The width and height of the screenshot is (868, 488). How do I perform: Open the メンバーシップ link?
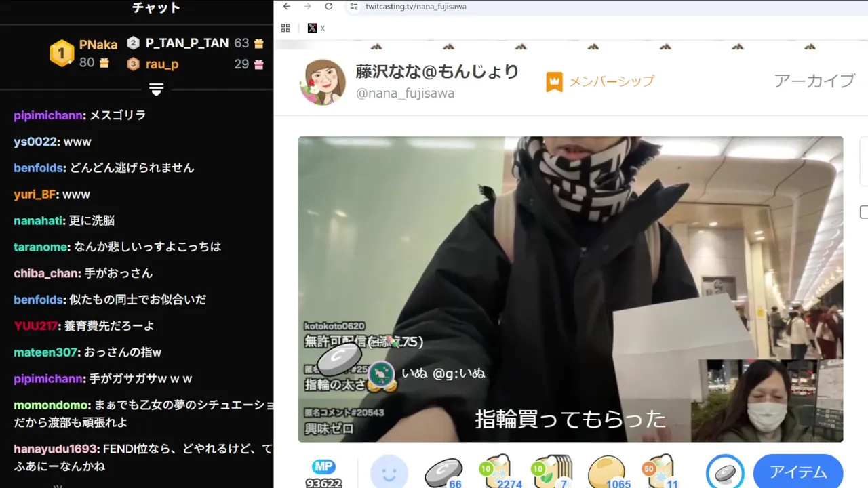coord(611,81)
